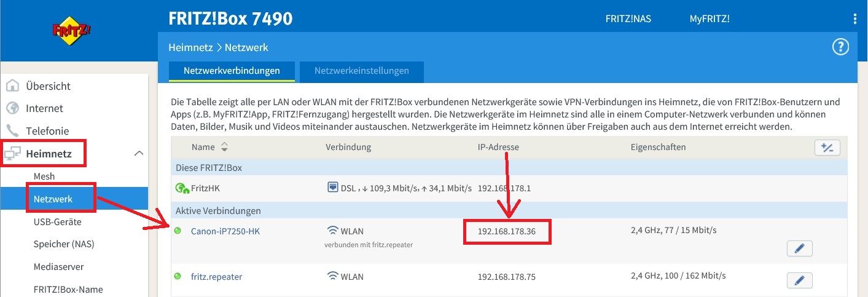This screenshot has width=868, height=297.
Task: Click the WLAN icon in Canon-iP7250-HK row
Action: tap(332, 231)
